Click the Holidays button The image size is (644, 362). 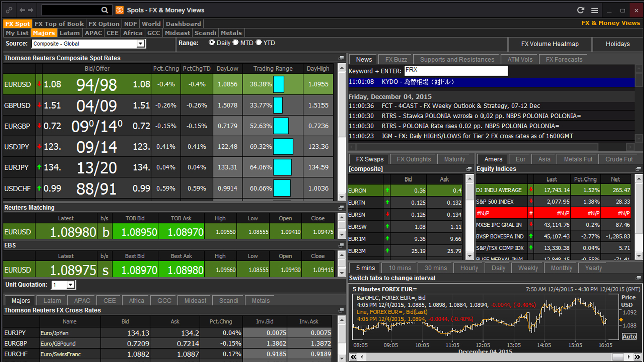point(617,44)
